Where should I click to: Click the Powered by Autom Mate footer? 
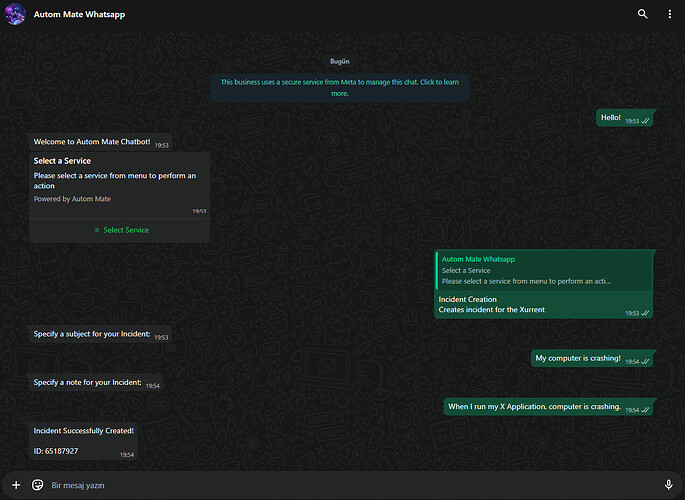tap(72, 199)
